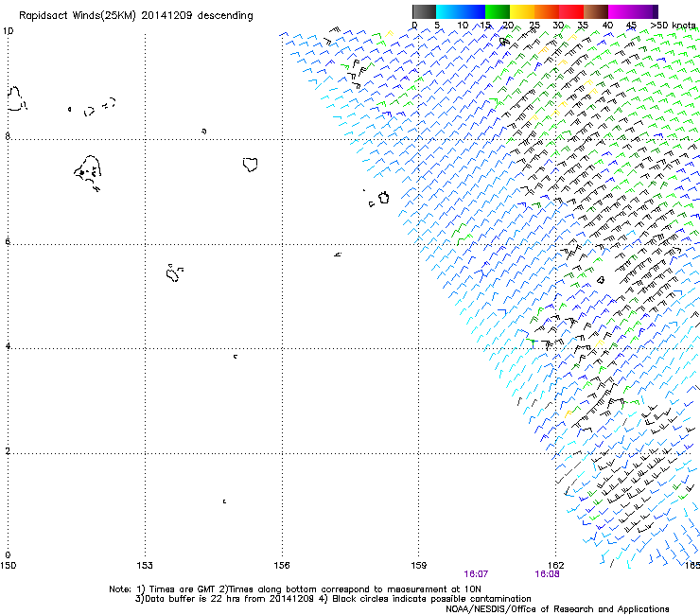
Task: Click the latitude label '8' on left axis
Action: point(8,136)
